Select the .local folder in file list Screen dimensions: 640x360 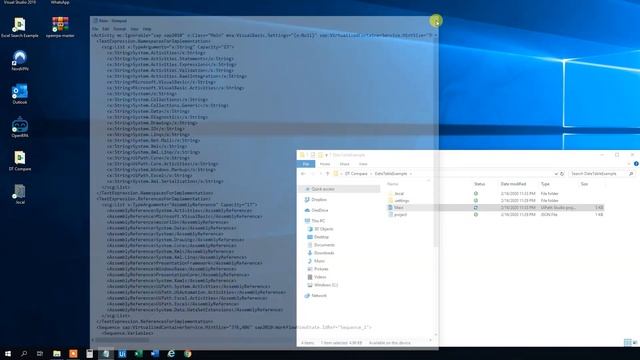pyautogui.click(x=399, y=193)
